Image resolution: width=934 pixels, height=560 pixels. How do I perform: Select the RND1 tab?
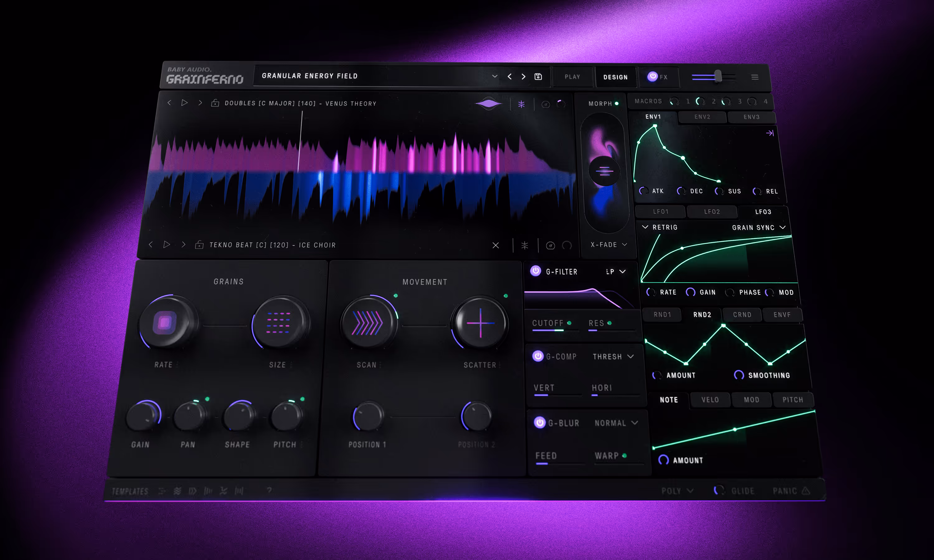662,314
